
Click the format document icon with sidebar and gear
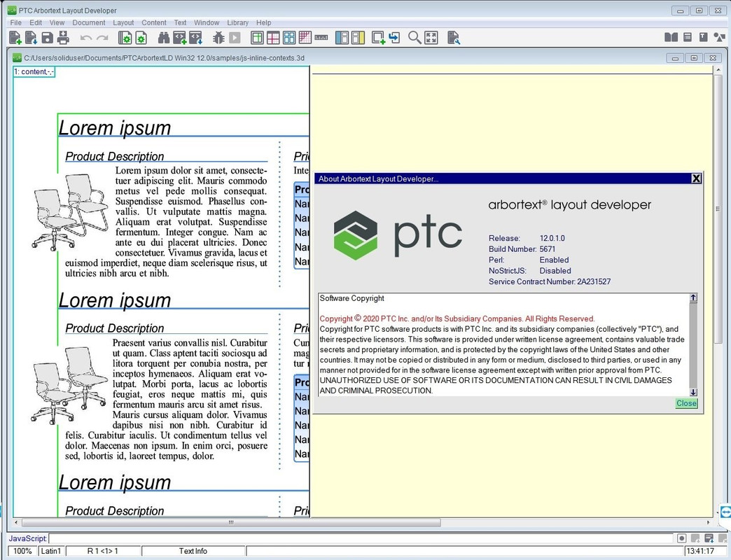(125, 38)
